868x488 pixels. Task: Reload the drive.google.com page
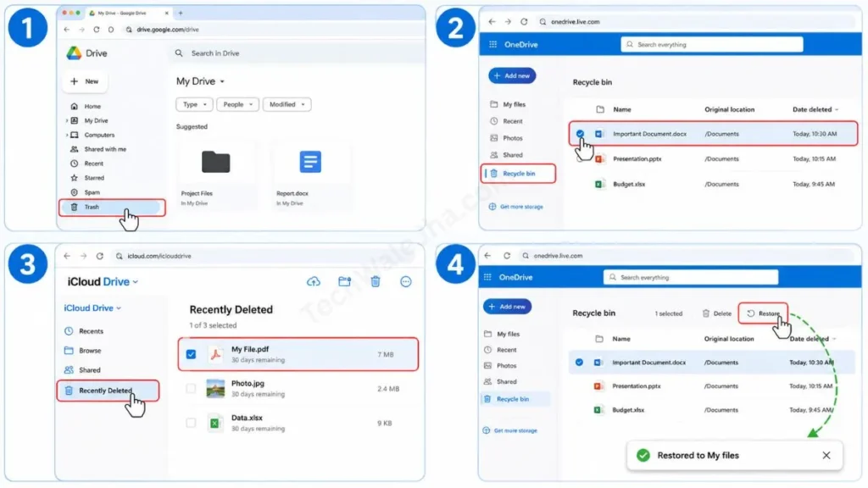[97, 30]
